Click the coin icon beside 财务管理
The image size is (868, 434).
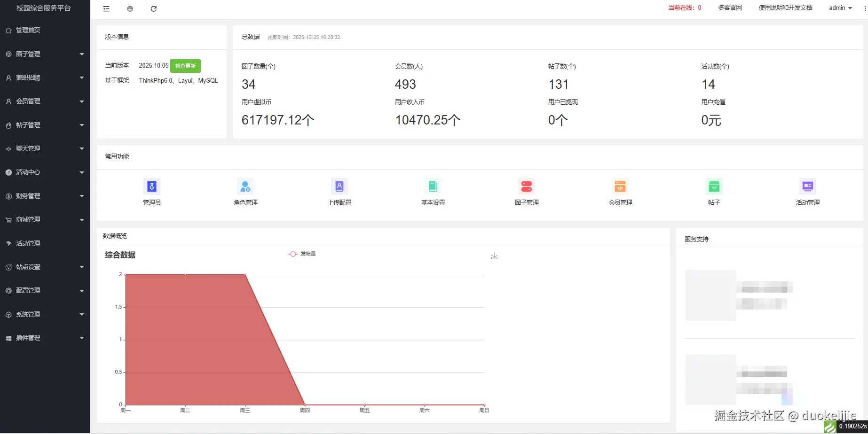[8, 196]
